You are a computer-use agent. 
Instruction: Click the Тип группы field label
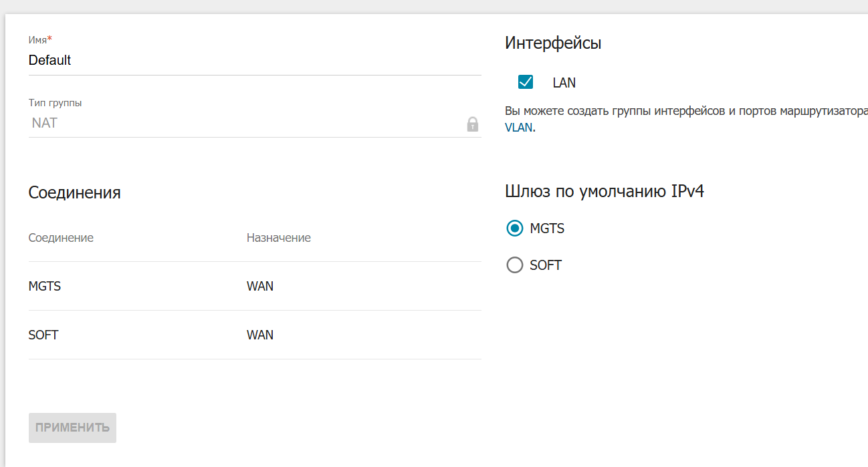[x=55, y=103]
